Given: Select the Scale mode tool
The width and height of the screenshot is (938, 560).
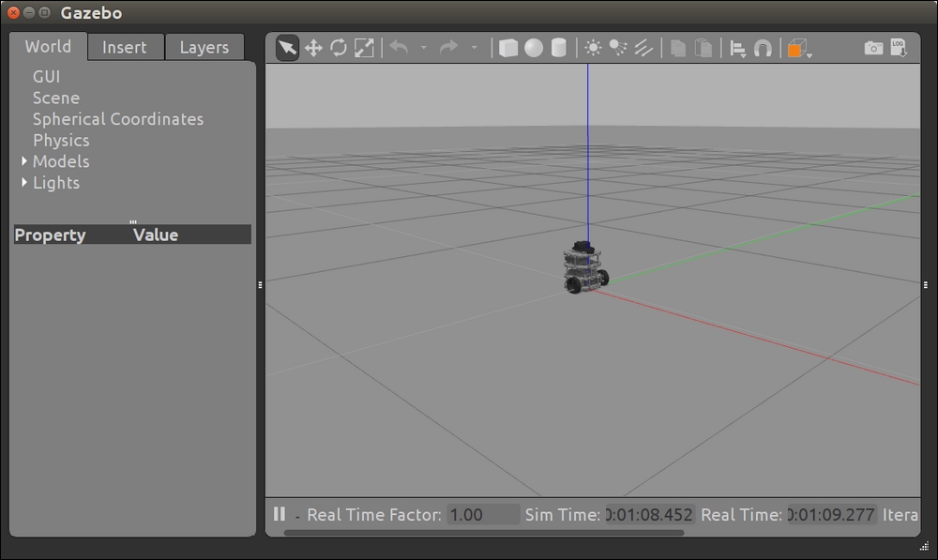Looking at the screenshot, I should pyautogui.click(x=364, y=48).
